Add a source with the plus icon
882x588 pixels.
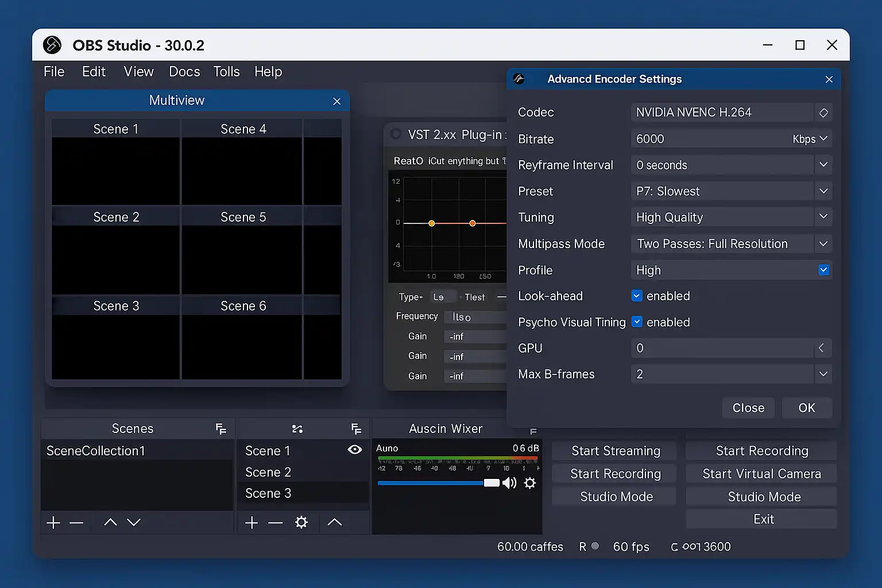(x=252, y=523)
